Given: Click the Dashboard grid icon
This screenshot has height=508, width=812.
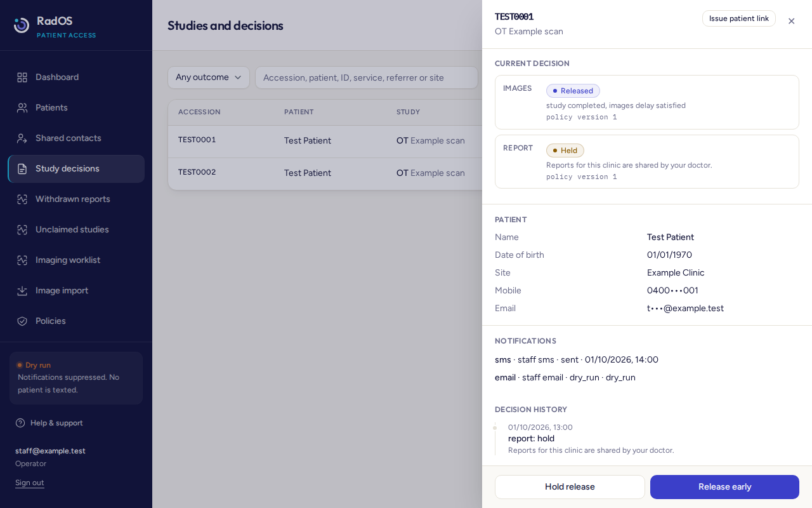Looking at the screenshot, I should [22, 77].
